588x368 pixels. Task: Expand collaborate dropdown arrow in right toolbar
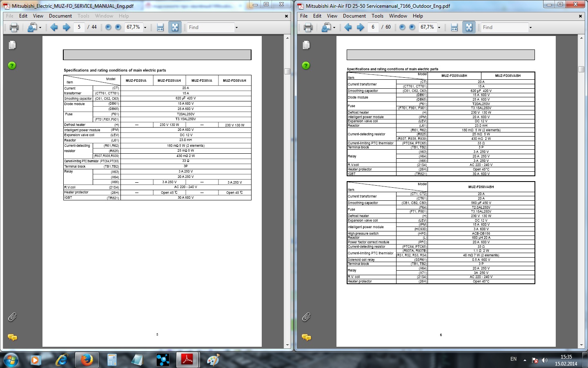pos(334,28)
